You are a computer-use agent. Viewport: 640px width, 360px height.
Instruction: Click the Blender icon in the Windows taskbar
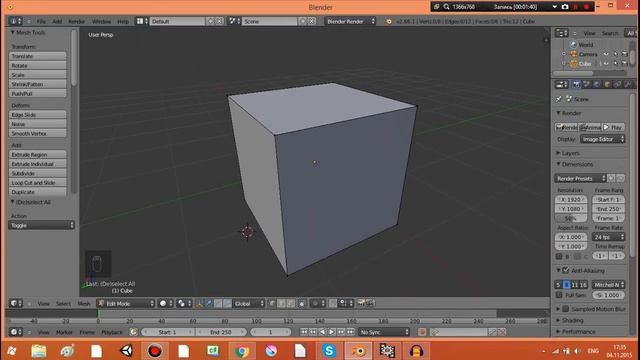(x=359, y=351)
